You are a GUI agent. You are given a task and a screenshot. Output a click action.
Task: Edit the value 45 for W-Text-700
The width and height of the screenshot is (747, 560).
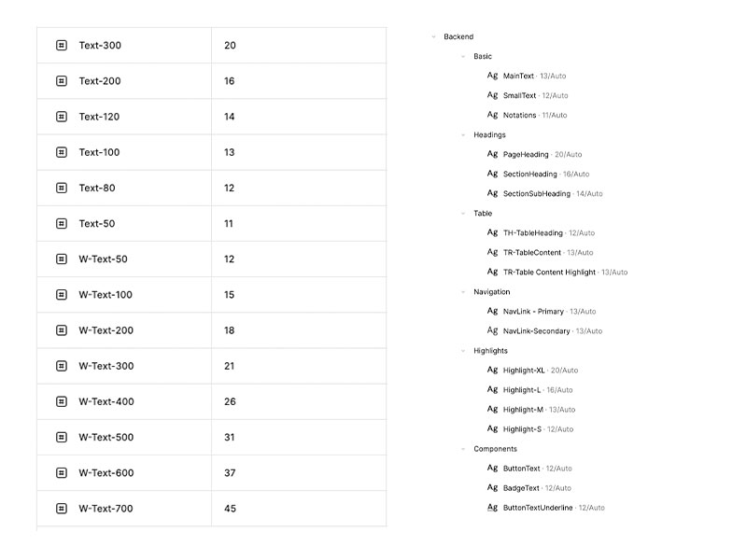coord(230,509)
